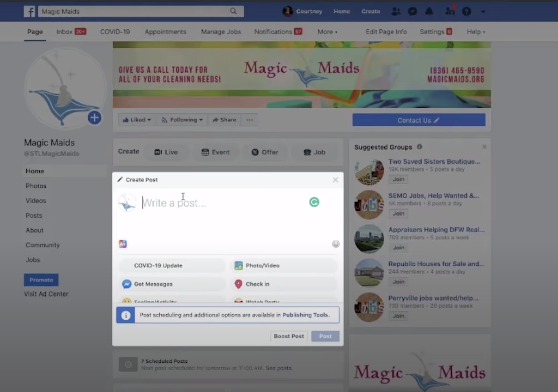Open the more options ellipsis button
Screen dimensions: 558x392
250,120
